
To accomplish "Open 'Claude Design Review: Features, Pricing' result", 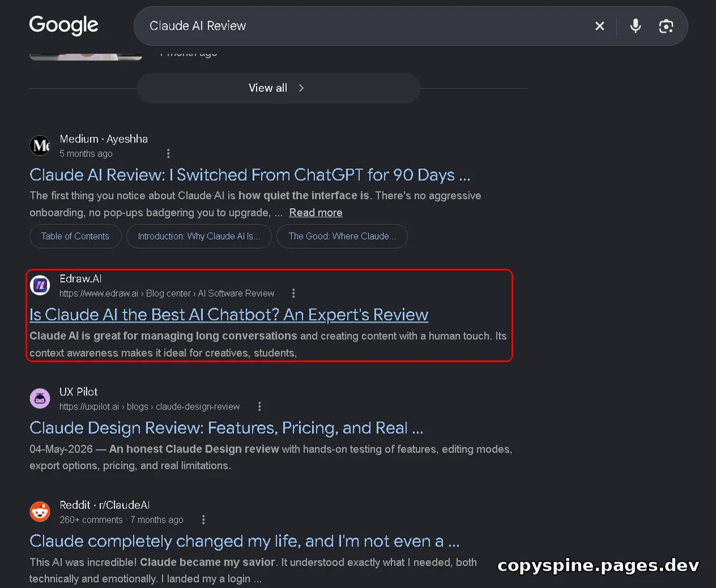I will coord(227,428).
